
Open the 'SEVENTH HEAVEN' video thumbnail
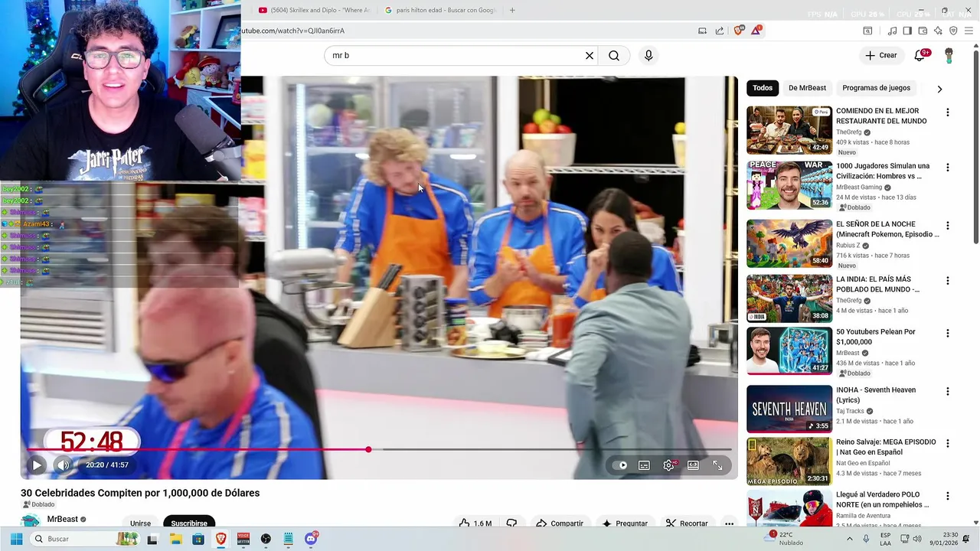click(789, 409)
